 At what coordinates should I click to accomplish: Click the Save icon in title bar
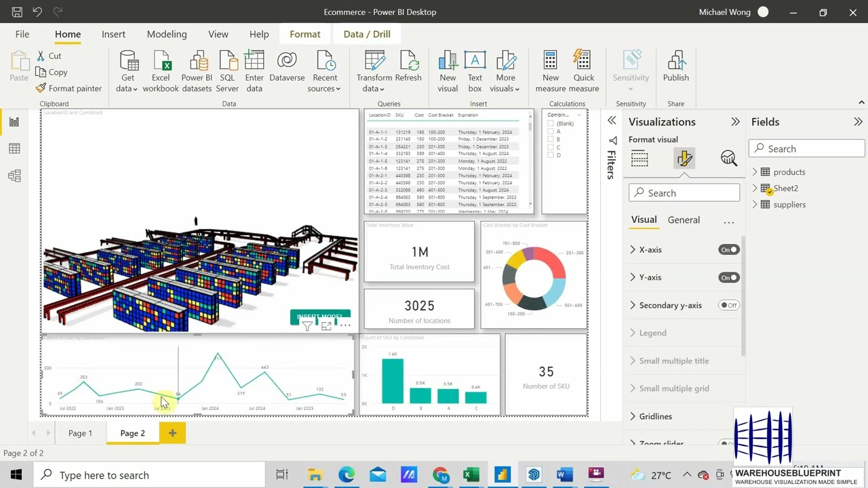tap(17, 12)
